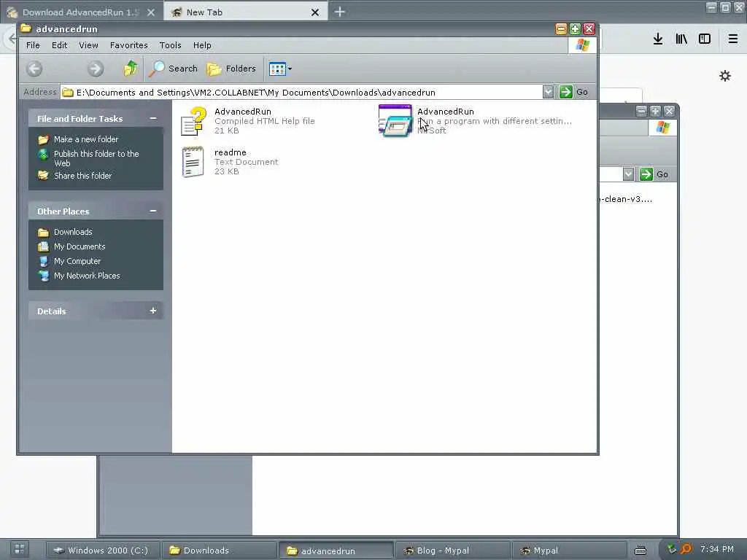Click the Forward arrow in advancedrun toolbar
Viewport: 747px width, 560px height.
(x=96, y=69)
